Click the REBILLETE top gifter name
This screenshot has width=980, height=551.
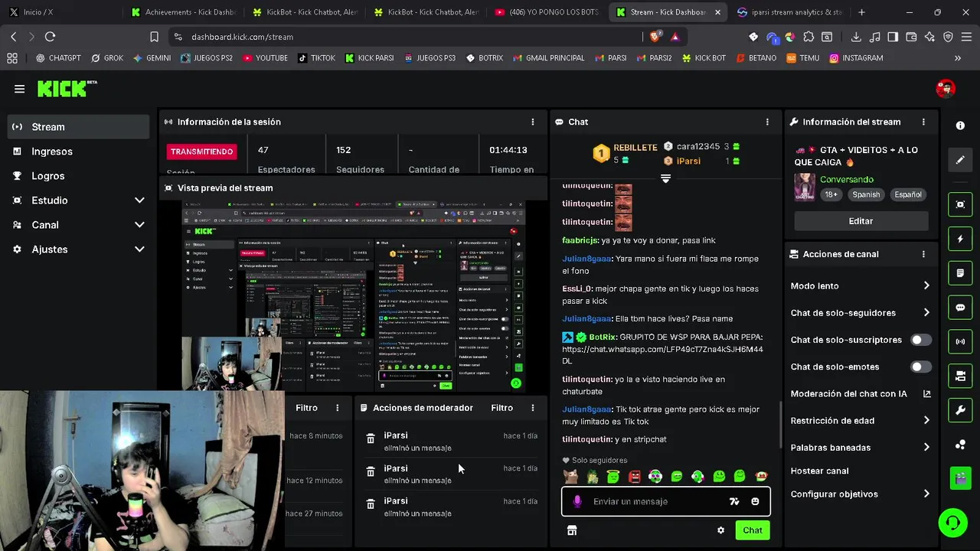tap(635, 147)
